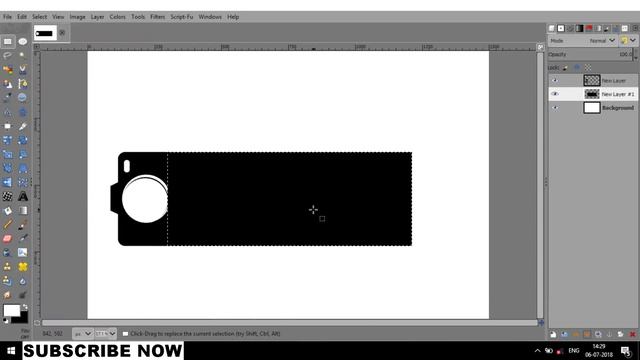Reset colors to default black and white

click(5, 321)
